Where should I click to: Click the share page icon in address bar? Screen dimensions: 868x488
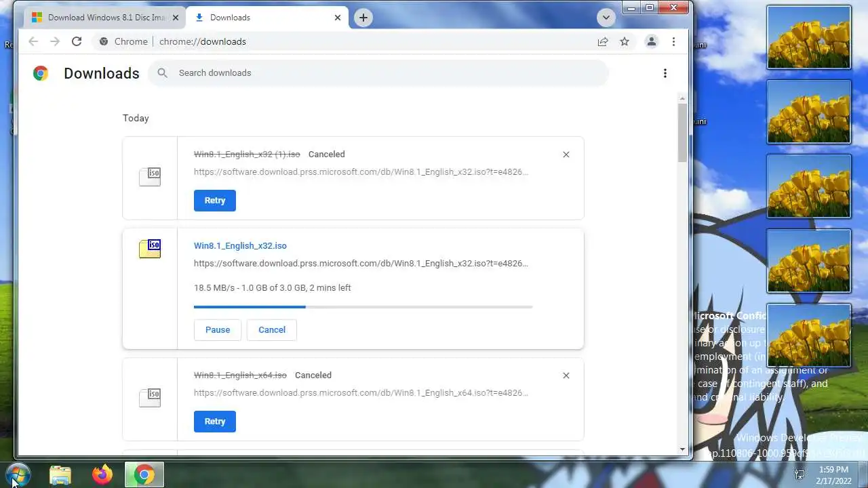coord(602,41)
